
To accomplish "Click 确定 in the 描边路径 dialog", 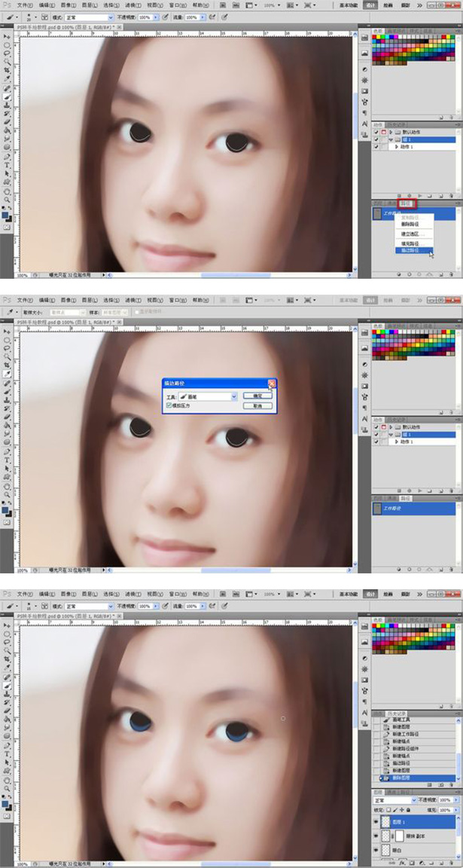I will pyautogui.click(x=257, y=395).
